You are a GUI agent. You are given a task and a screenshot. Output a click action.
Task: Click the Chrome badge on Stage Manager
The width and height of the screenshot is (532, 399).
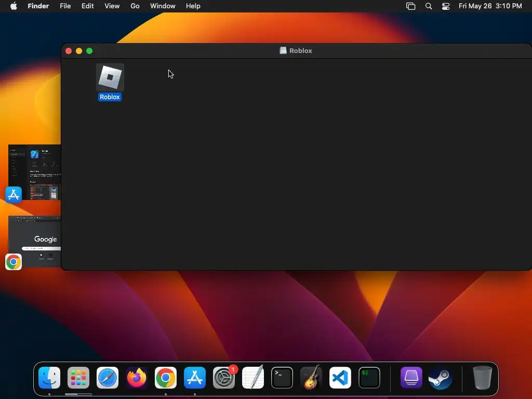coord(14,262)
